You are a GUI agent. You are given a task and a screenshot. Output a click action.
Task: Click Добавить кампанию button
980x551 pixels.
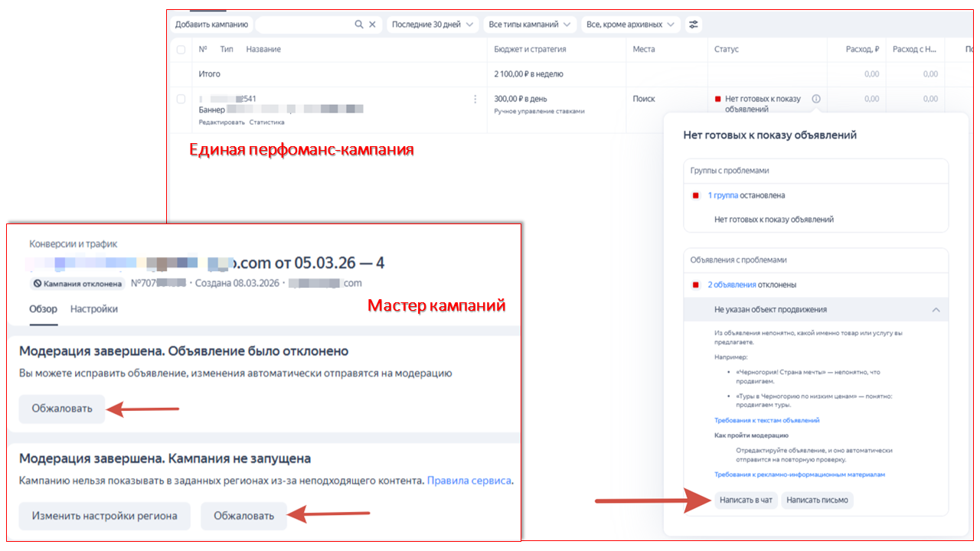click(211, 24)
